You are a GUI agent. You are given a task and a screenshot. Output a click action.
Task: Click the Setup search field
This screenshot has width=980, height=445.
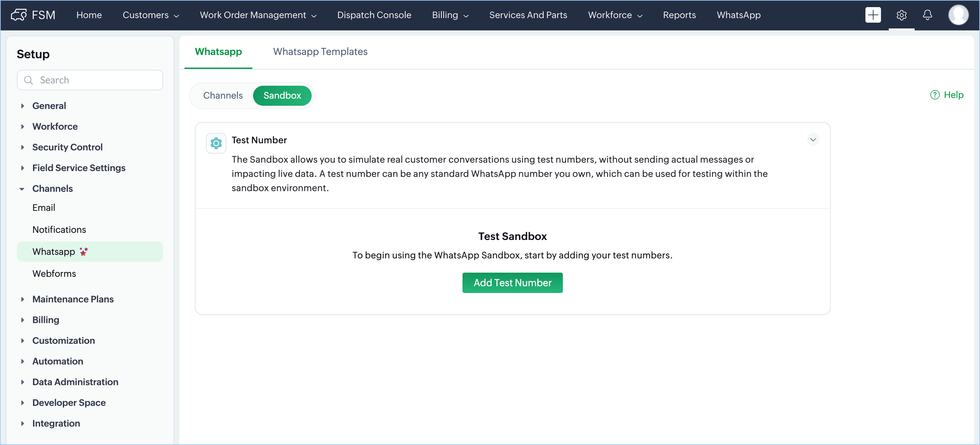(90, 80)
